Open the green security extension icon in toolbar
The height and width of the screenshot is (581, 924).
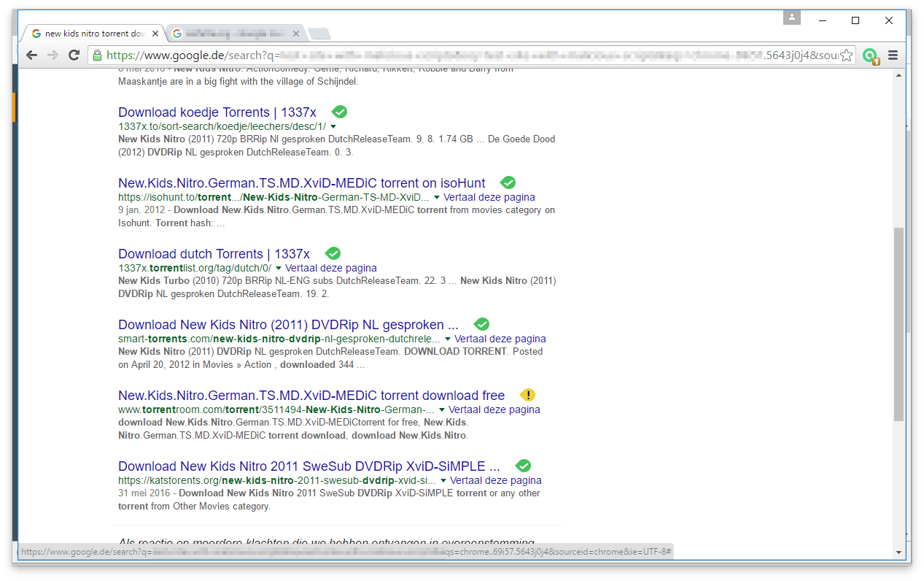tap(870, 56)
